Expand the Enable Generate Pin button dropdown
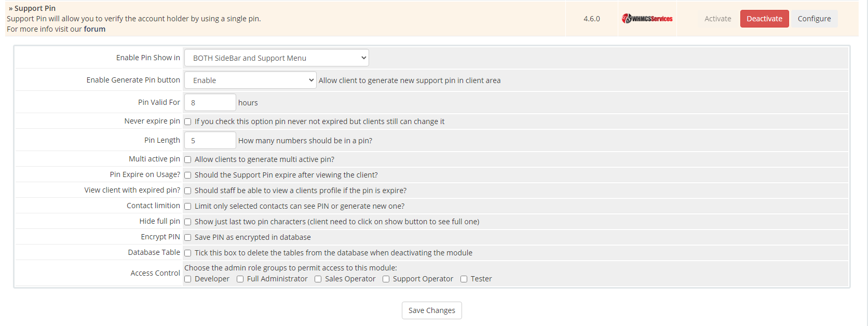 (250, 80)
